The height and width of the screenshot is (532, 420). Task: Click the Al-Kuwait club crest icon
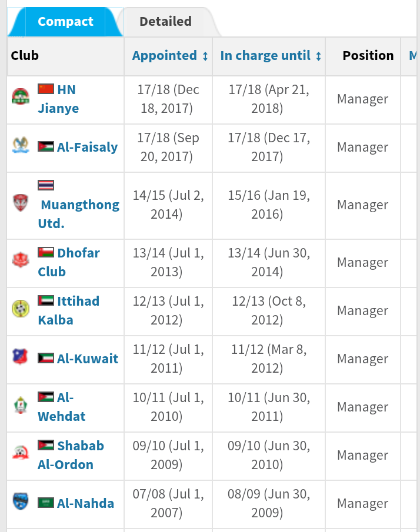point(21,356)
